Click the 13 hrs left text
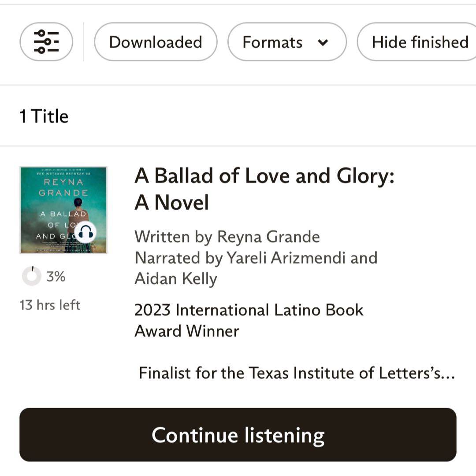476x476 pixels. coord(50,305)
